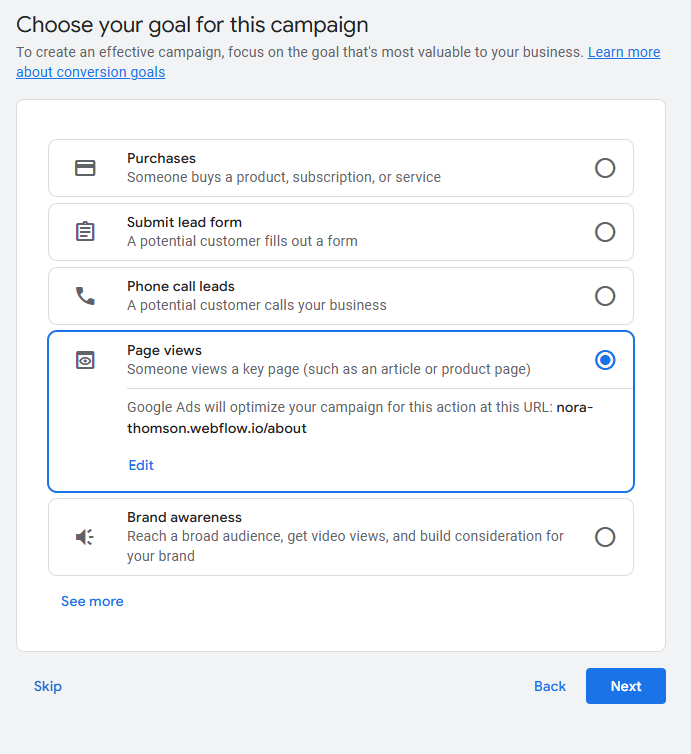Click the Phone call leads title
The image size is (691, 754).
[x=181, y=286]
